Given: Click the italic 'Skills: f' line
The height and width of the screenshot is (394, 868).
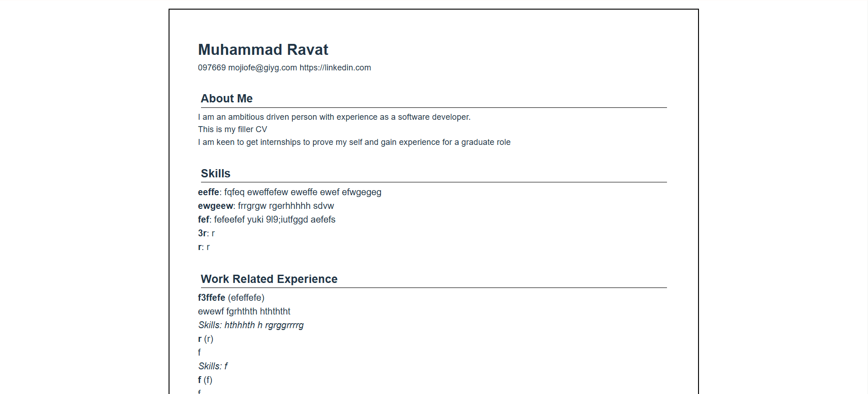Looking at the screenshot, I should point(213,367).
